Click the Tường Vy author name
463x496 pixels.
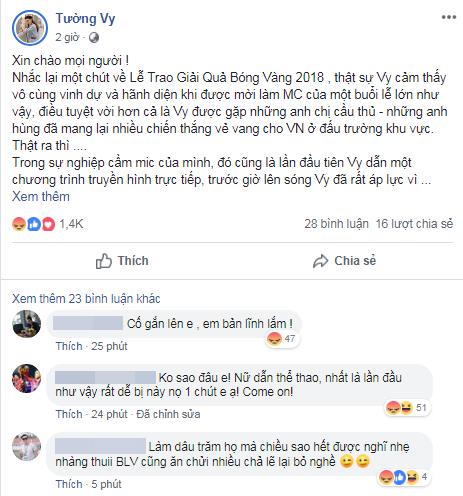coord(85,19)
